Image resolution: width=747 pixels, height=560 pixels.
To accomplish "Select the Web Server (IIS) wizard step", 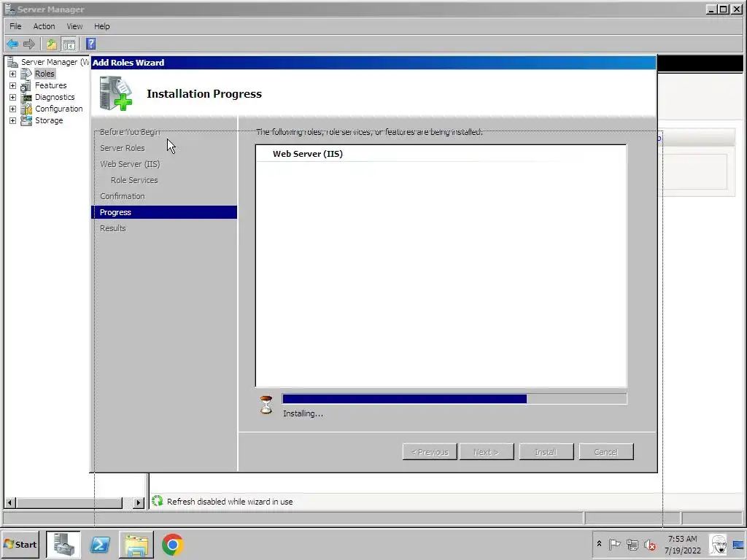I will pos(130,164).
